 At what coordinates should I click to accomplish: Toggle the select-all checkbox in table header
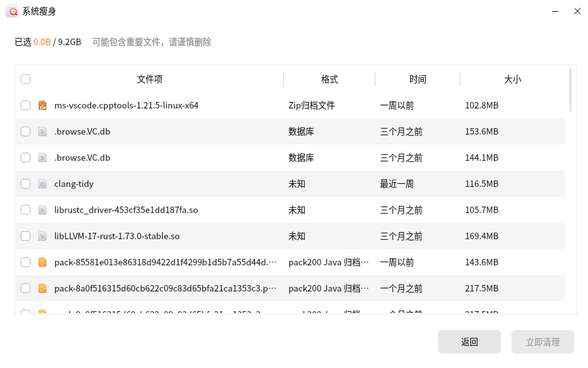pos(26,79)
